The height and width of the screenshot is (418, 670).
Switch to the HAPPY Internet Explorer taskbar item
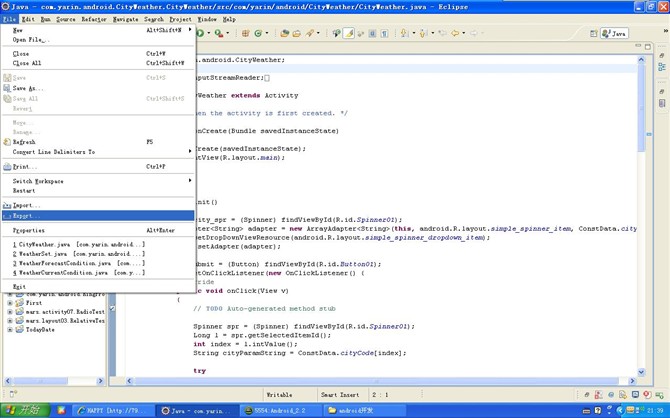tap(112, 410)
